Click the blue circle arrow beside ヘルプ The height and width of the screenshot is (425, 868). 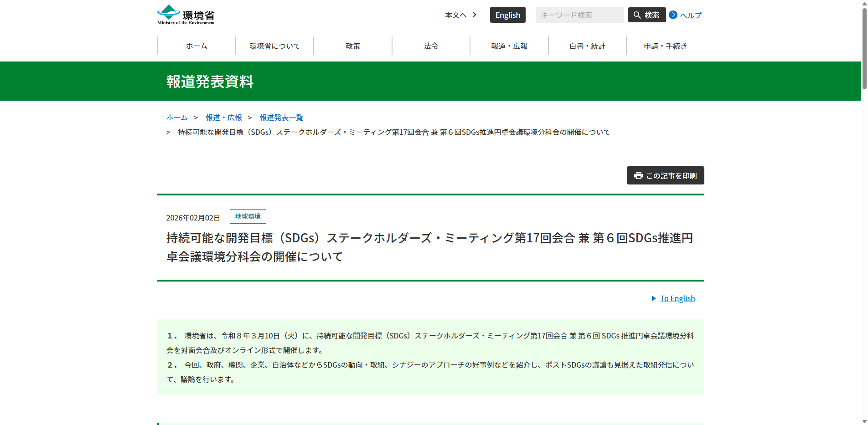coord(673,15)
